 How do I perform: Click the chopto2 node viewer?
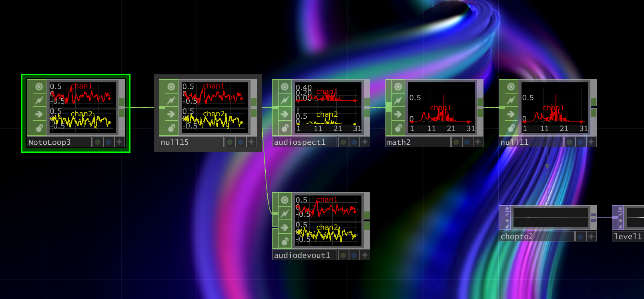tap(551, 217)
